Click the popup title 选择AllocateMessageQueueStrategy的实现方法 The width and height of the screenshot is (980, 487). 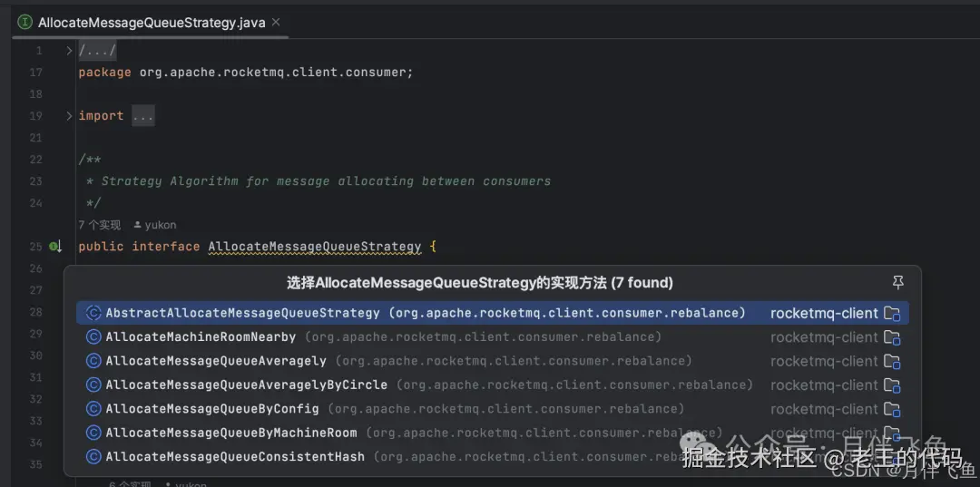446,283
